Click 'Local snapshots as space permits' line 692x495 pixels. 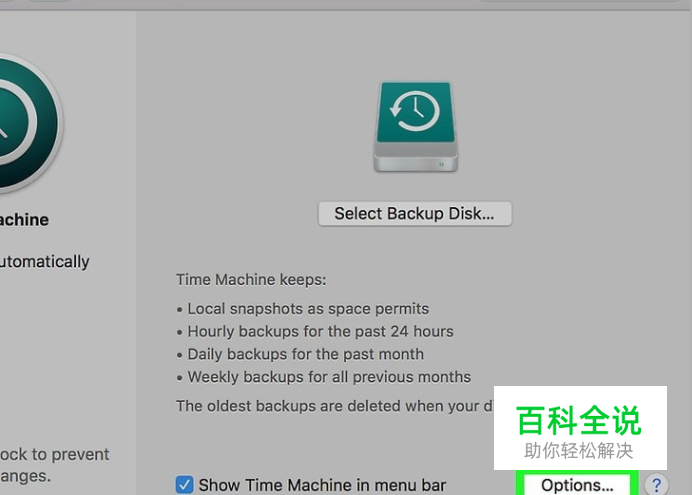tap(308, 309)
